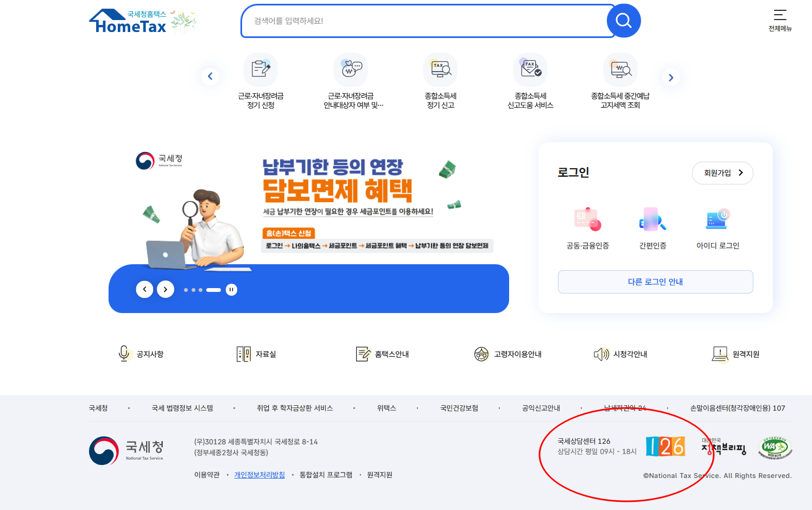
Task: Click 국세상담센터 126 text
Action: tap(584, 441)
